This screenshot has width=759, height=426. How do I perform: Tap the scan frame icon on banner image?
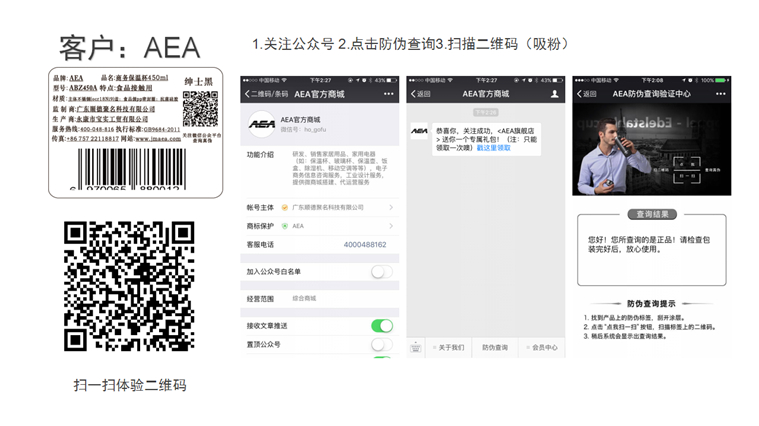click(686, 169)
